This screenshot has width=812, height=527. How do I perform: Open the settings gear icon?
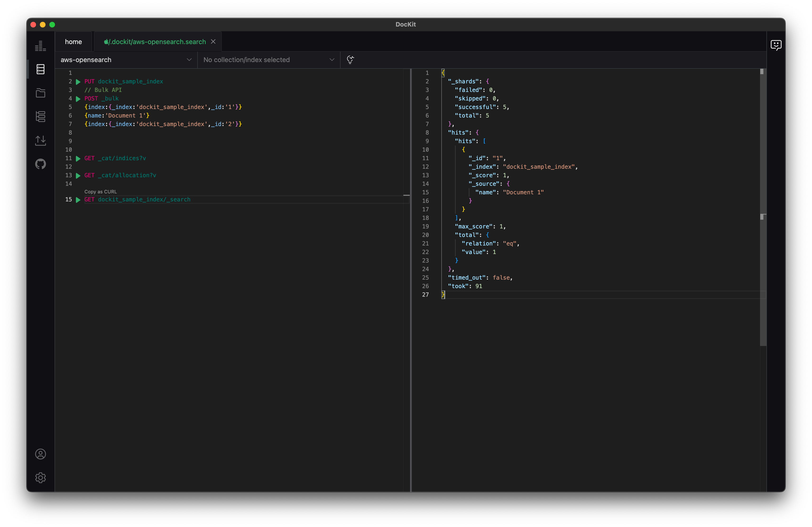tap(40, 477)
